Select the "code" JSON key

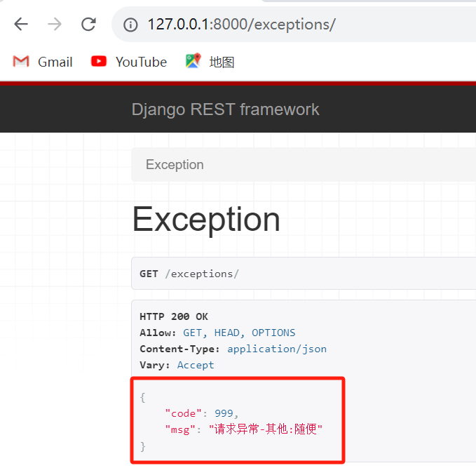click(184, 413)
